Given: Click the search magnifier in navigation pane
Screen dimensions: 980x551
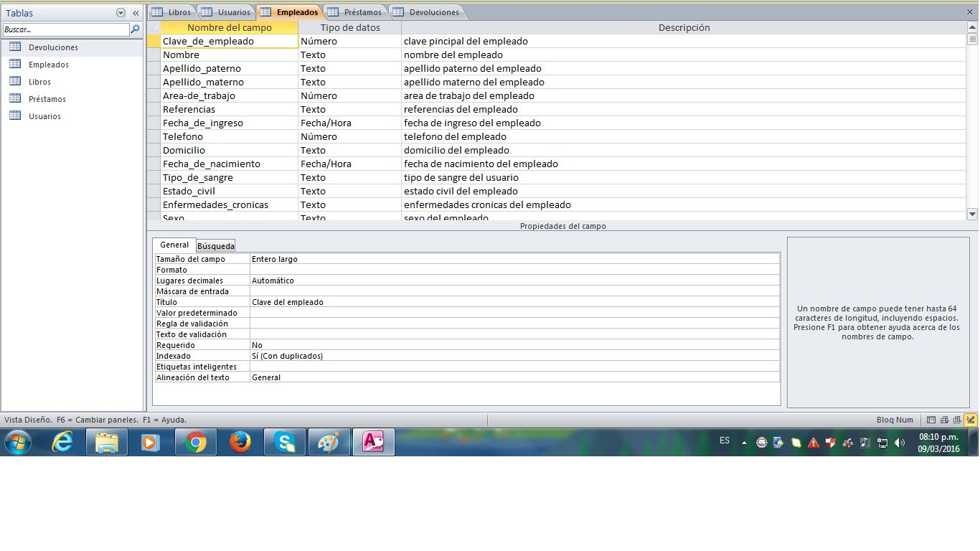Looking at the screenshot, I should pos(135,30).
